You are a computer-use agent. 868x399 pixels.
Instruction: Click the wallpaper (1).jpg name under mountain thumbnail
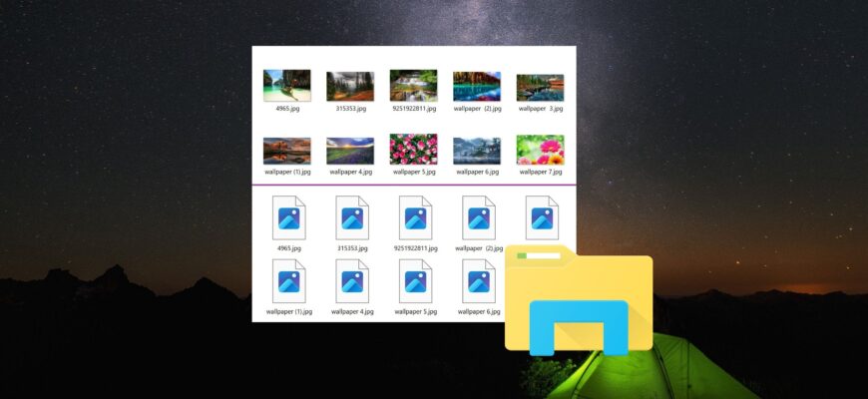point(287,173)
